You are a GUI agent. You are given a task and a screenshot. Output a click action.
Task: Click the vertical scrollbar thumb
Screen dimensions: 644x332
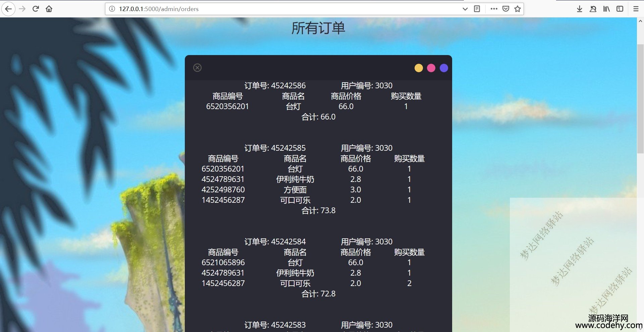click(640, 98)
